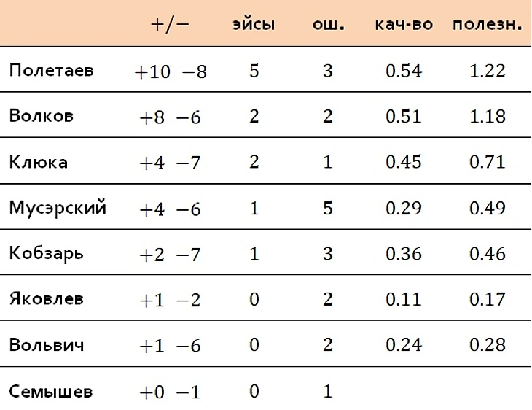Select player name Яковлев
The image size is (532, 410).
[47, 299]
